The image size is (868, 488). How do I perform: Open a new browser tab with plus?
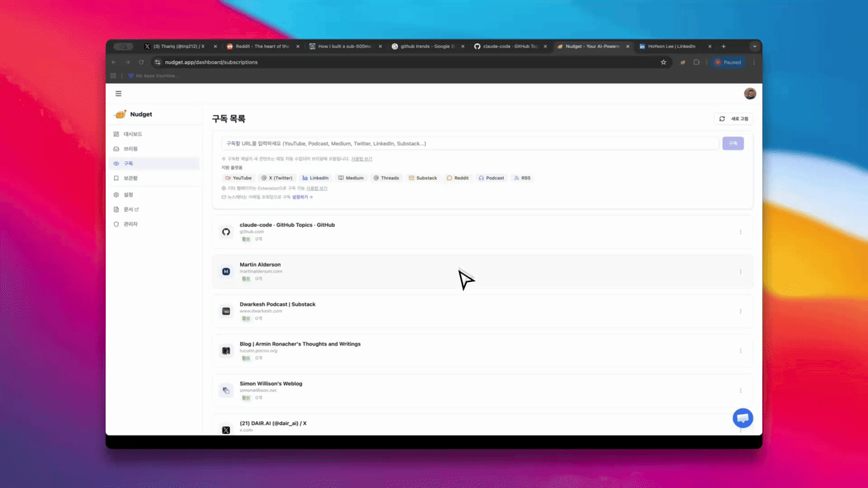[724, 46]
